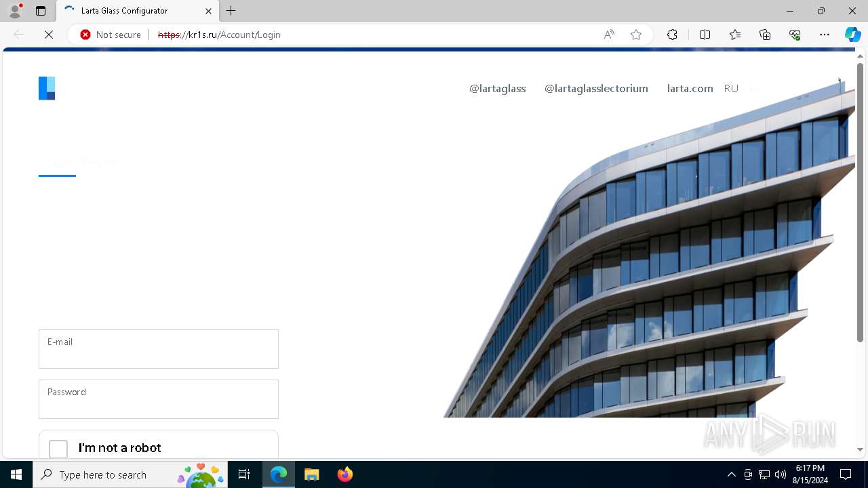Open the notification center
The width and height of the screenshot is (868, 488).
(x=846, y=474)
